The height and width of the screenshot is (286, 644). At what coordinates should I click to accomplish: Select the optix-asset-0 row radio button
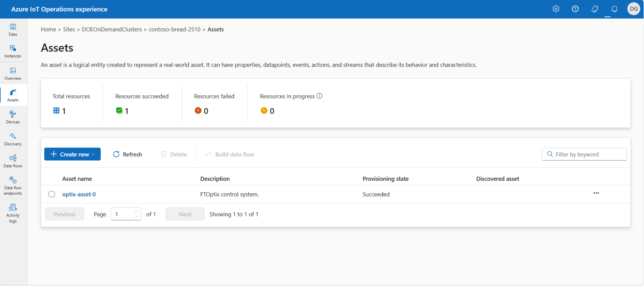52,194
